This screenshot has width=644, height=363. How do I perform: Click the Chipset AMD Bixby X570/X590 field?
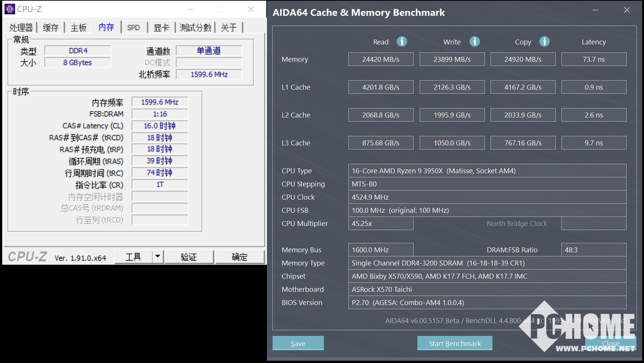[x=487, y=276]
